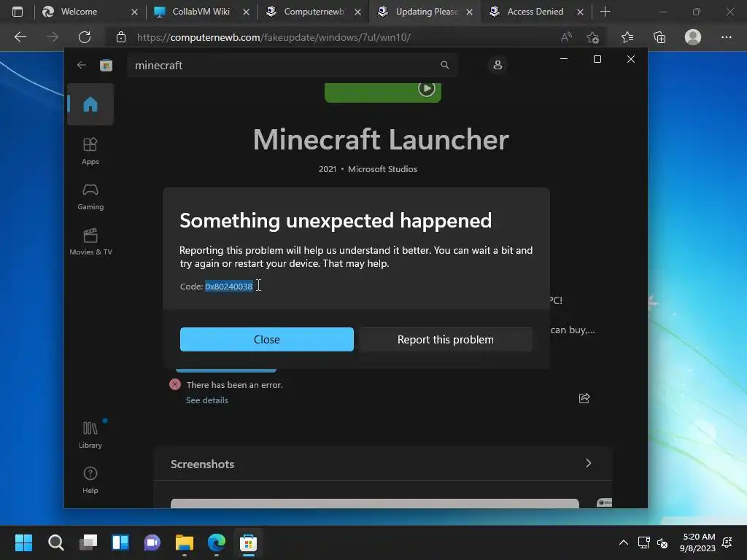
Task: Open the clock showing 5:20 AM
Action: (x=698, y=542)
